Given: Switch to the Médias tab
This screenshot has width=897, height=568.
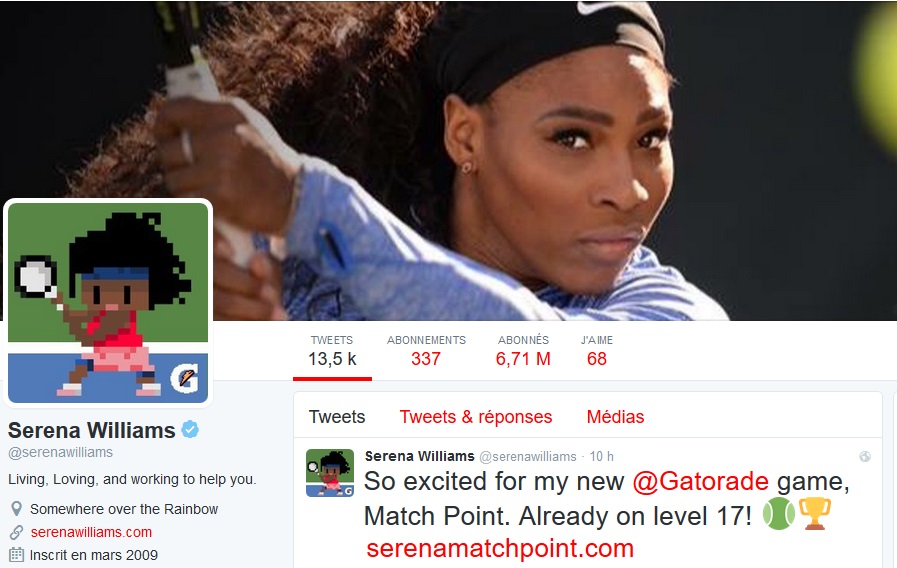Looking at the screenshot, I should pos(616,416).
